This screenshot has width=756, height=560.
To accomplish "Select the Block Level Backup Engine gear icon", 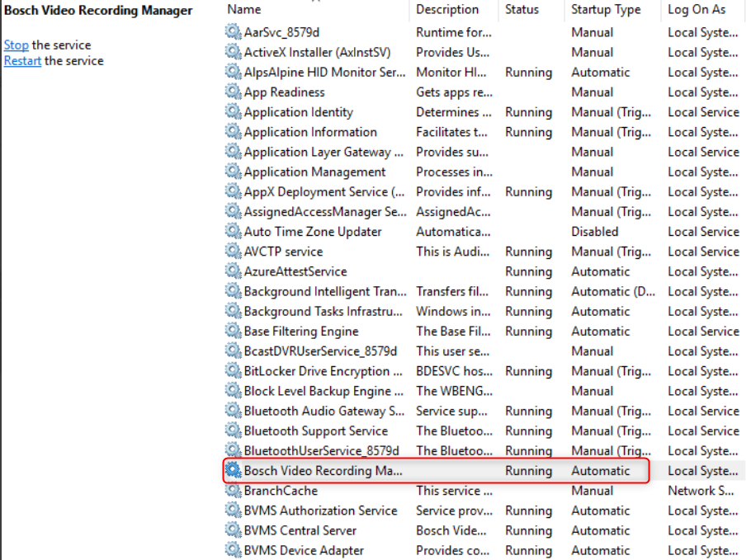I will point(234,390).
